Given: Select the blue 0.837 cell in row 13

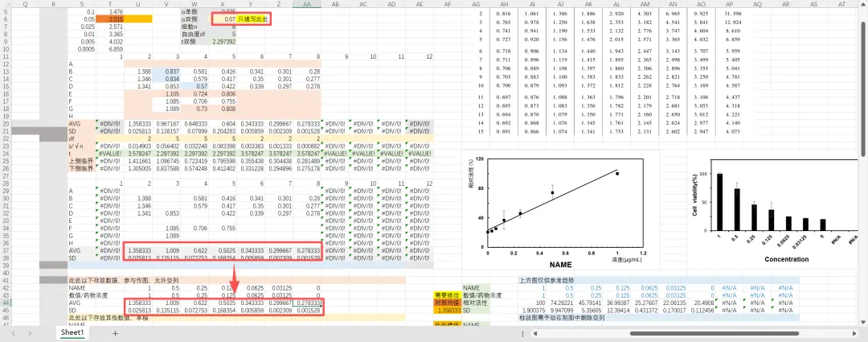Looking at the screenshot, I should (x=166, y=72).
